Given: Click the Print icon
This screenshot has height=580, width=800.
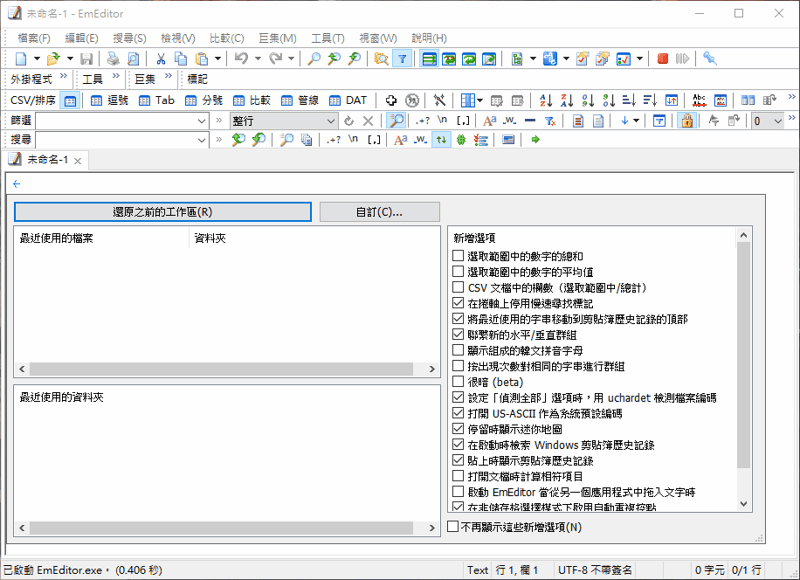Looking at the screenshot, I should pos(113,59).
